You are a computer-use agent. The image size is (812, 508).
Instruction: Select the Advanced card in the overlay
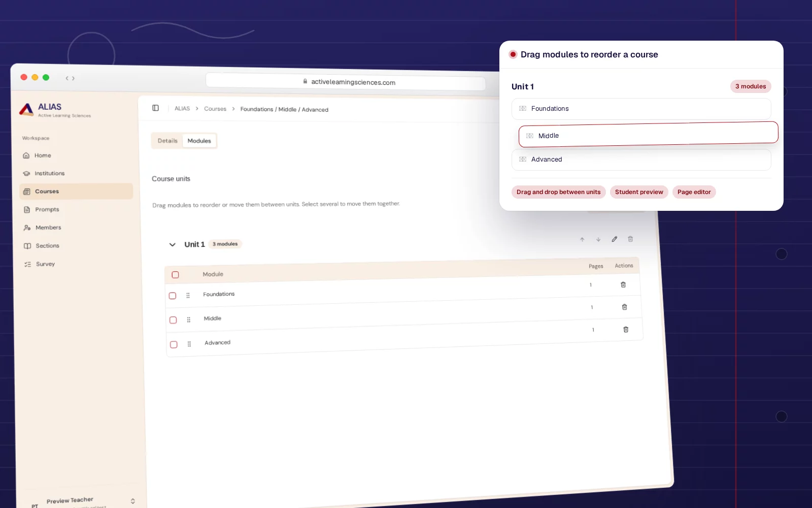[641, 160]
